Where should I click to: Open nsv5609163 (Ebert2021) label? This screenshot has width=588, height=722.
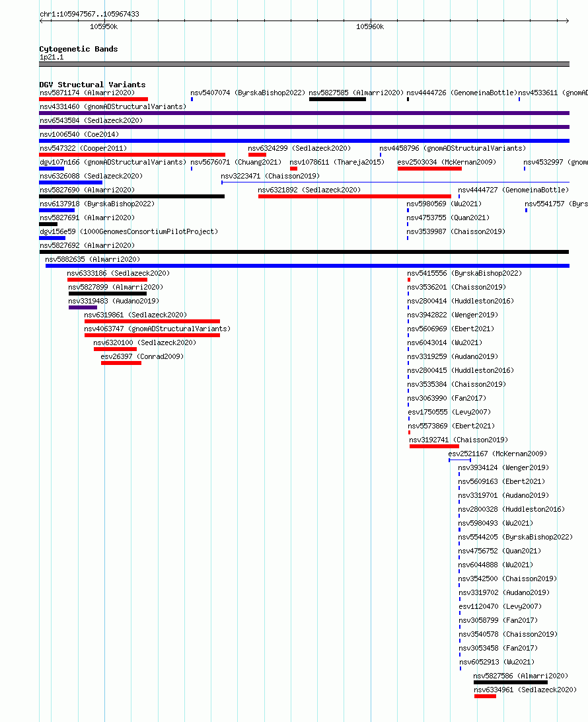(501, 481)
